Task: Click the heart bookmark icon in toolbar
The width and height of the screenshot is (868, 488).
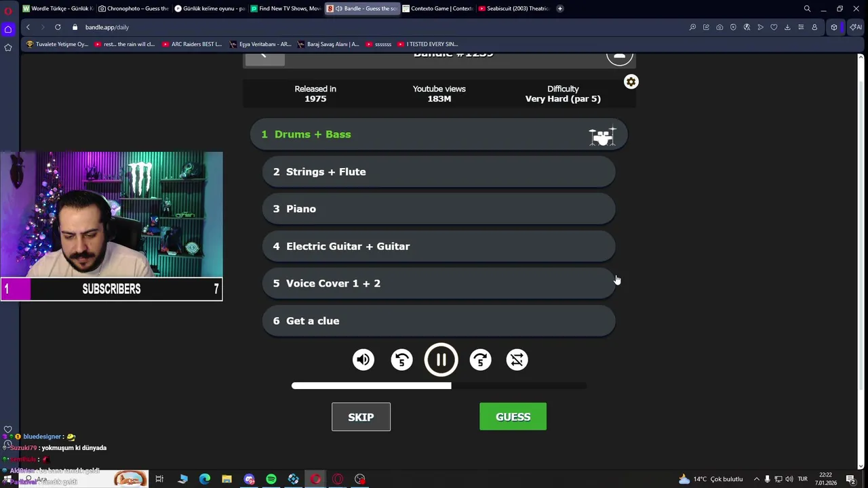Action: click(x=774, y=27)
